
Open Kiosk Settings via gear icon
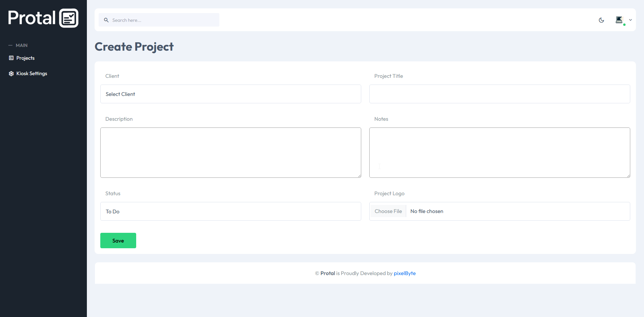pos(11,73)
